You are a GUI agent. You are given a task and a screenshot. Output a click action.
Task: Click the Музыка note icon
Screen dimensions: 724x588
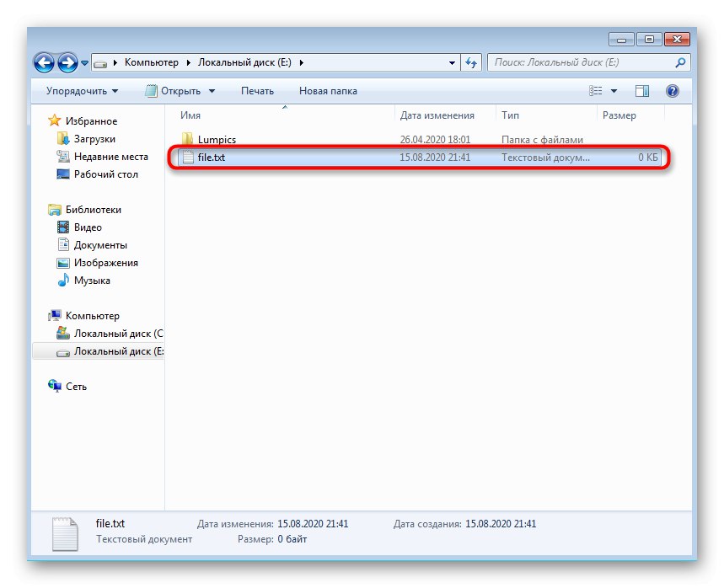point(63,281)
